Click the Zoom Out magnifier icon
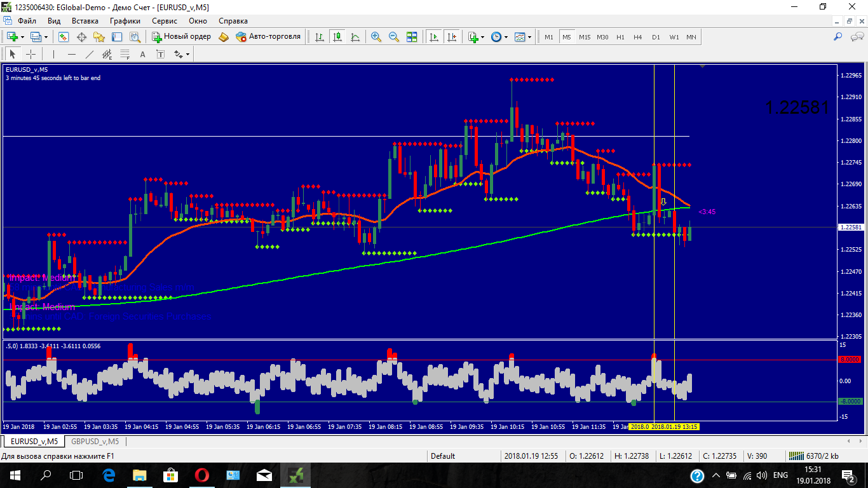This screenshot has width=868, height=488. tap(394, 37)
